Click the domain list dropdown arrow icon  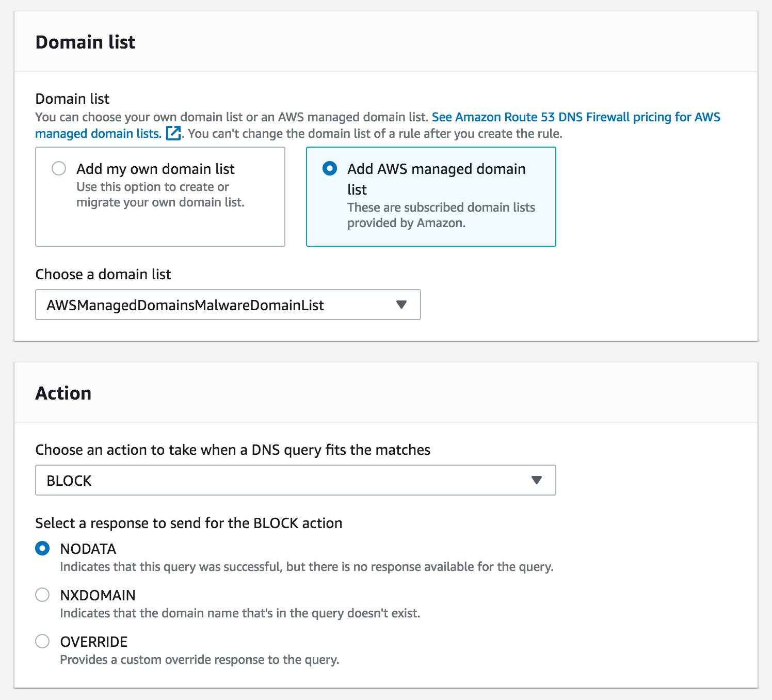pos(401,305)
